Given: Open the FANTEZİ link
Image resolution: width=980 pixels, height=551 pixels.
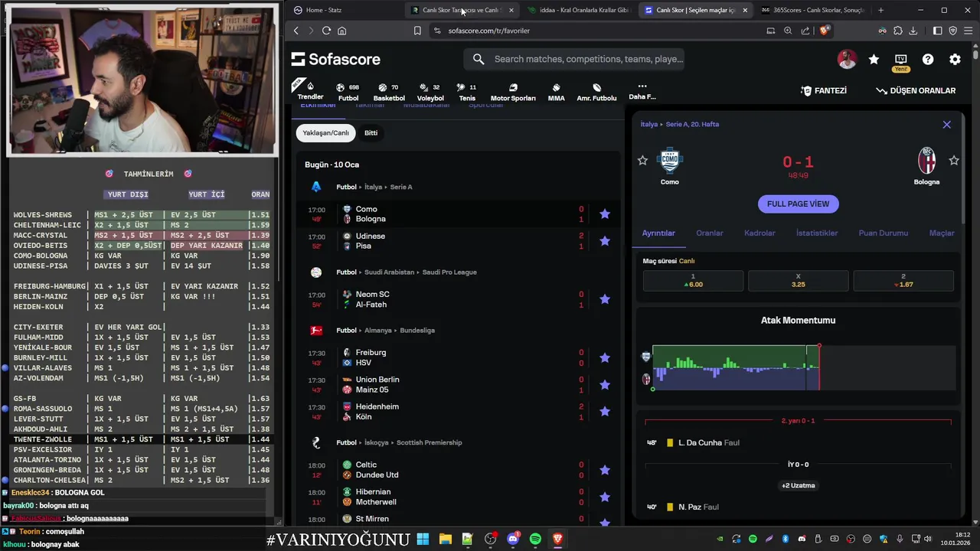Looking at the screenshot, I should click(x=824, y=90).
